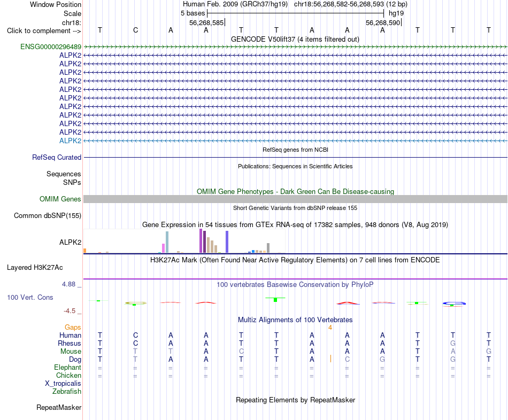Click the gray GTEx bar on the right
Viewport: 508px width, 420px height.
[x=268, y=248]
